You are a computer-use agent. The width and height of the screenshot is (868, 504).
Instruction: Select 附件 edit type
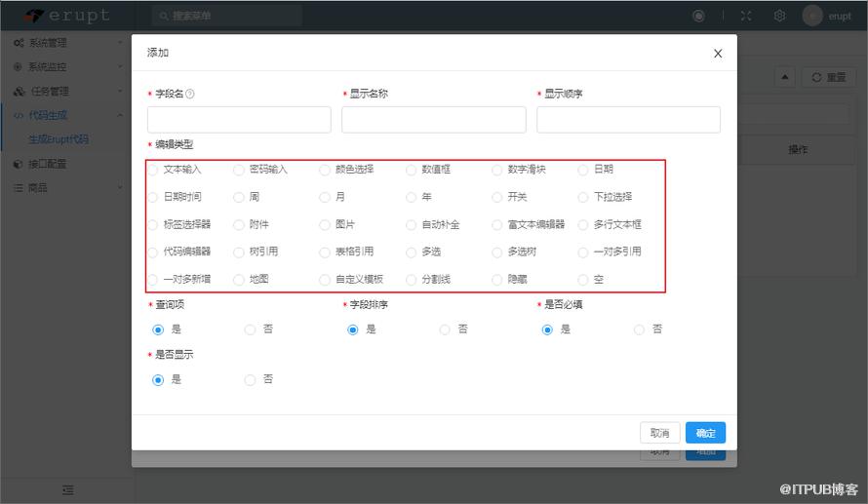coord(239,224)
